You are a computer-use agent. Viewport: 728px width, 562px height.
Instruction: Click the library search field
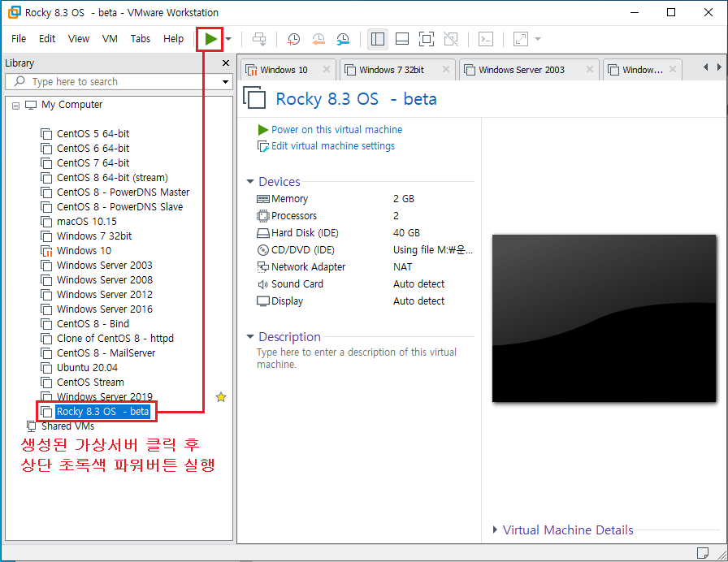point(119,82)
